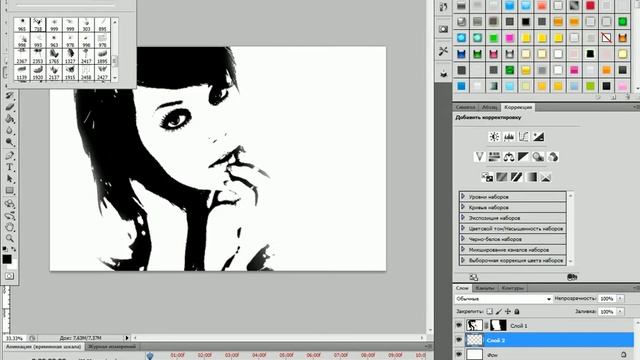The height and width of the screenshot is (360, 640).
Task: Switch to the Контуры tab
Action: 513,288
